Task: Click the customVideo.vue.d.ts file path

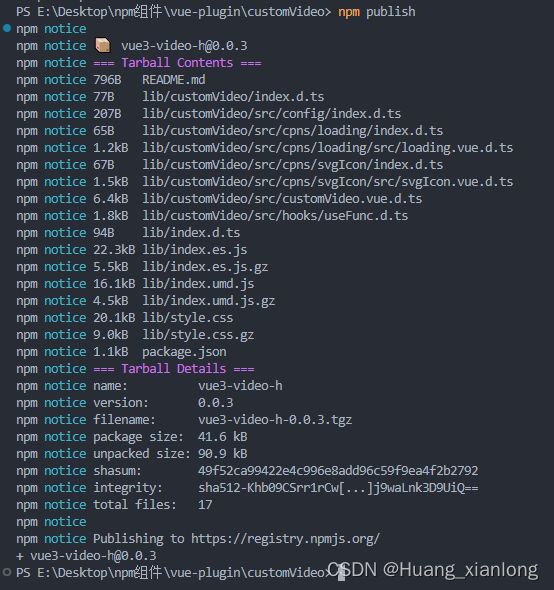Action: coord(282,199)
